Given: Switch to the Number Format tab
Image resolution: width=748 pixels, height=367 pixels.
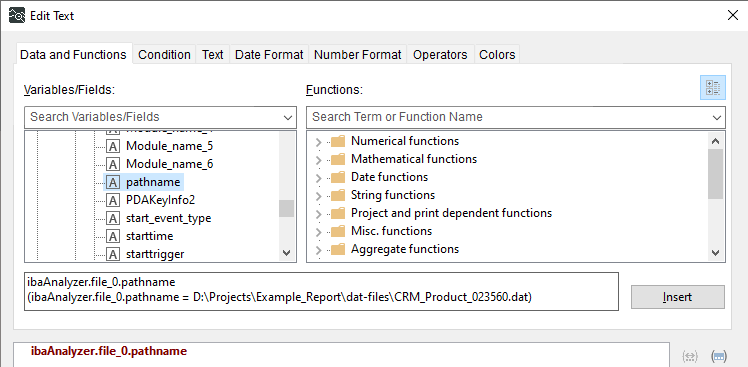Looking at the screenshot, I should (x=357, y=54).
